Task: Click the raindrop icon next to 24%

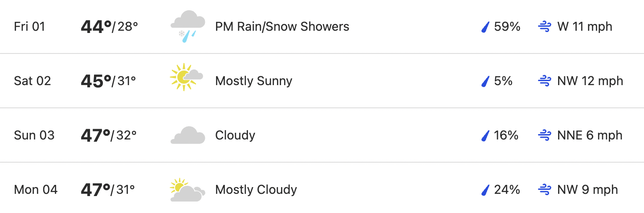Action: pyautogui.click(x=485, y=190)
